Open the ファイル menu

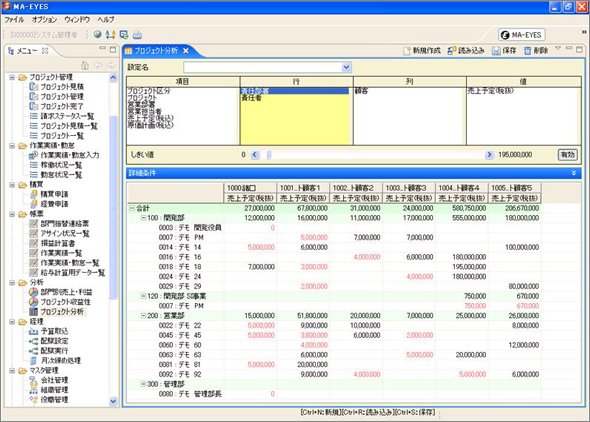point(14,20)
